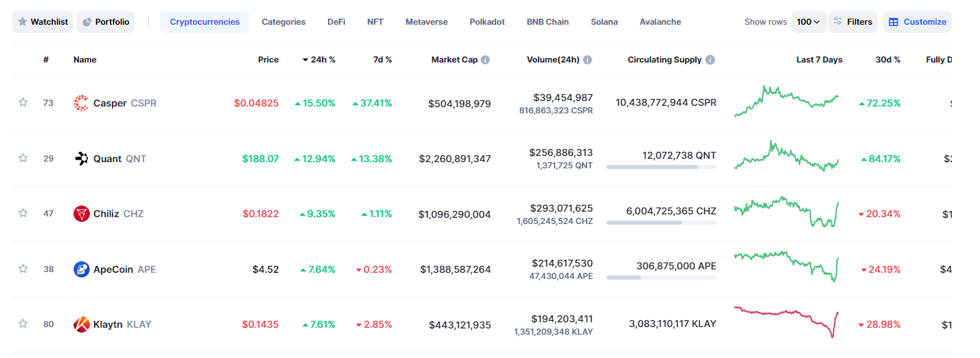This screenshot has height=358, width=980.
Task: Open the Portfolio button
Action: pos(106,22)
